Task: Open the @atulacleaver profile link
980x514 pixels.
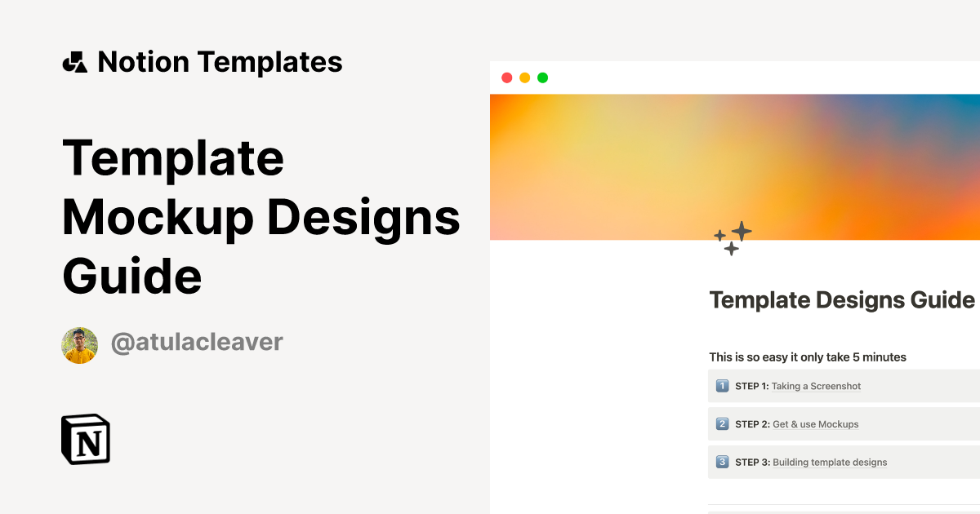Action: tap(196, 343)
